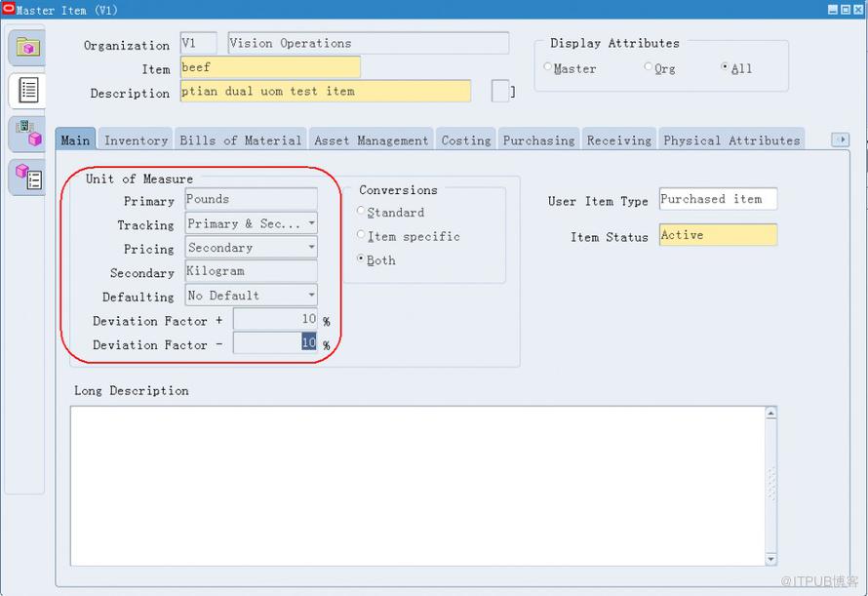Screen dimensions: 868x596
Task: Choose Item specific conversions option
Action: (361, 235)
